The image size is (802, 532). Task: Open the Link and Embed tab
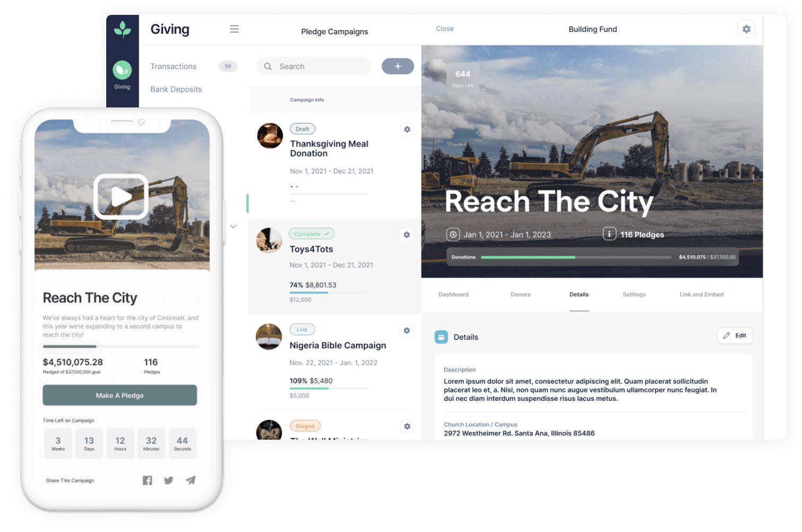coord(702,295)
